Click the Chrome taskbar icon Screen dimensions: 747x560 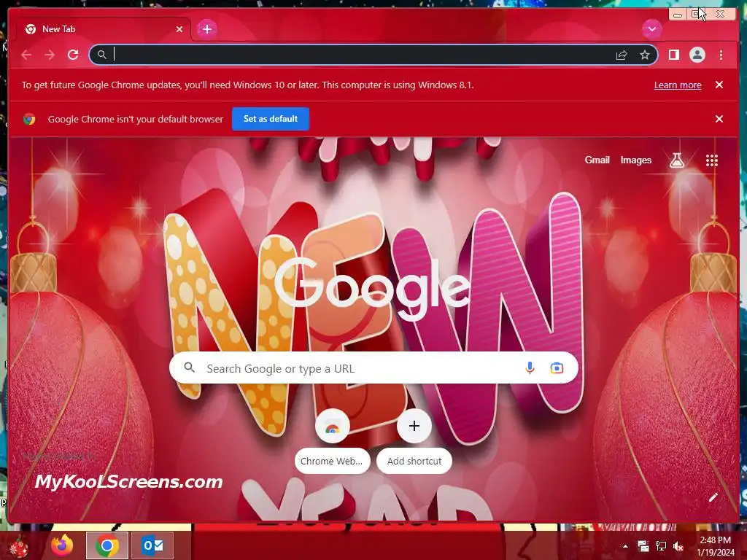click(107, 545)
